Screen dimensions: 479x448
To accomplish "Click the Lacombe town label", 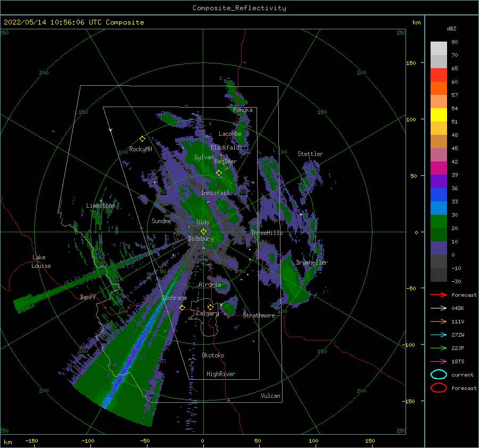I will click(x=230, y=134).
